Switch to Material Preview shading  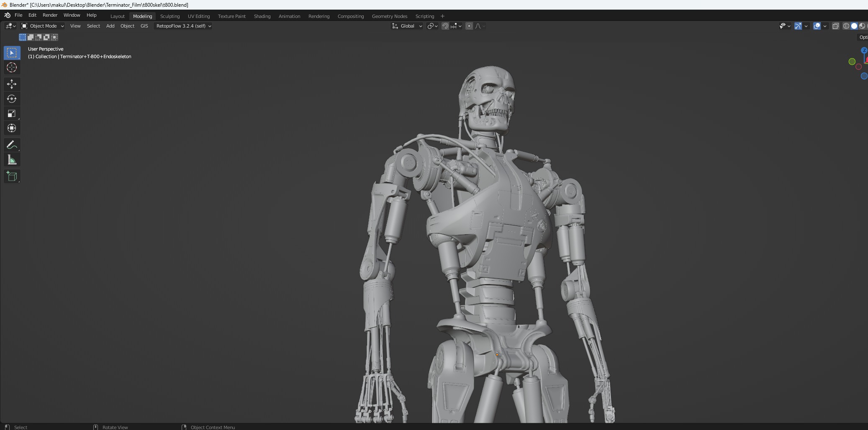(862, 26)
